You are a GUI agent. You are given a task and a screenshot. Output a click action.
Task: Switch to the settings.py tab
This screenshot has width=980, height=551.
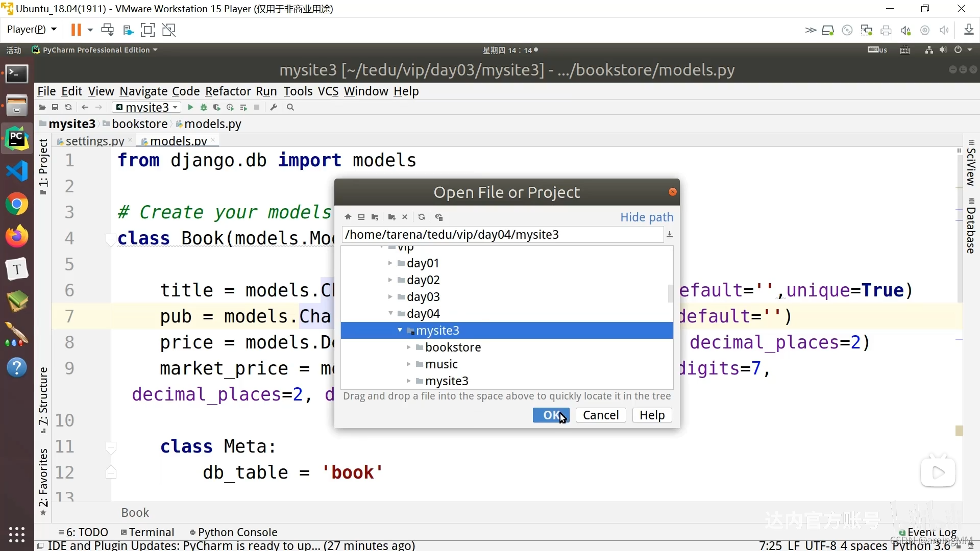[x=94, y=141]
